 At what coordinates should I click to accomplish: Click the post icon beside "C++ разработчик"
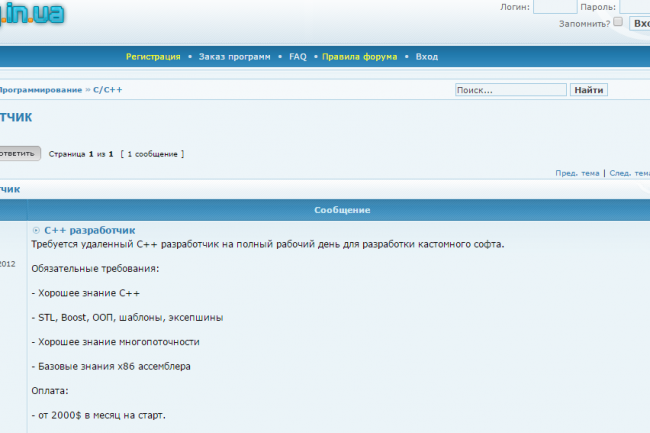37,230
